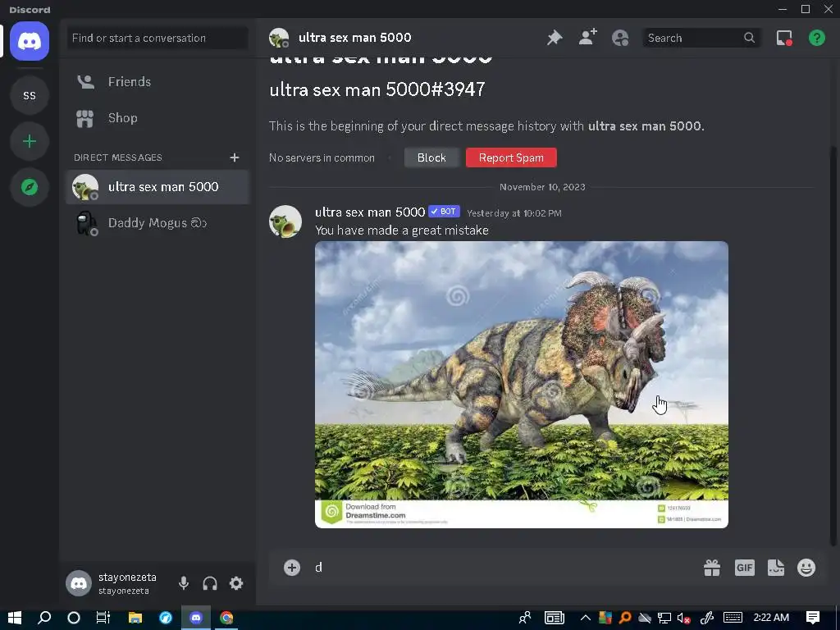This screenshot has height=630, width=840.
Task: Open the SS server icon
Action: 30,95
